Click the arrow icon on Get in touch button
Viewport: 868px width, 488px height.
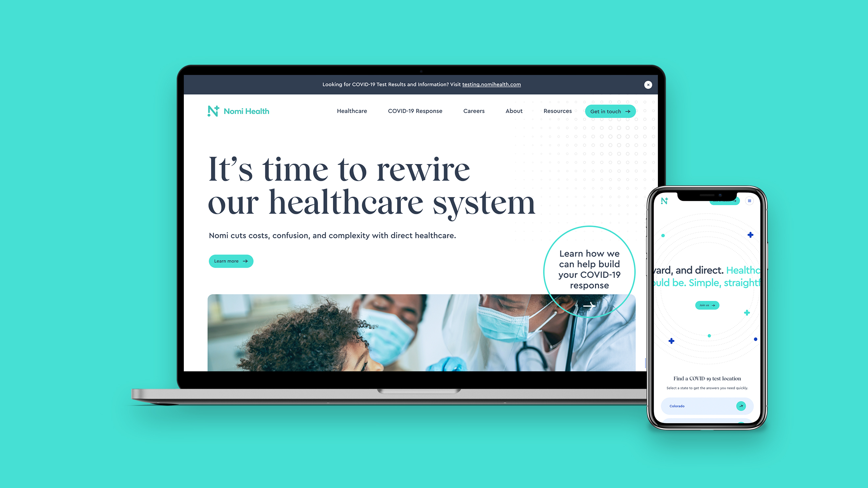pos(628,111)
